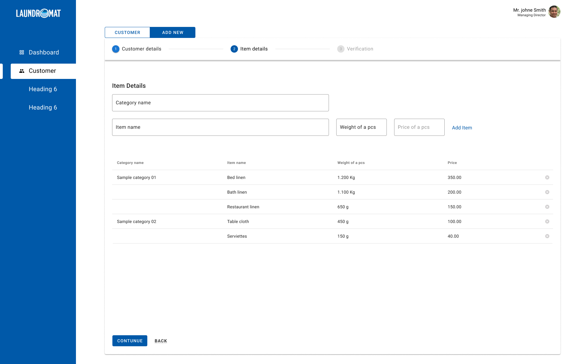Click the Category name field

(x=220, y=103)
